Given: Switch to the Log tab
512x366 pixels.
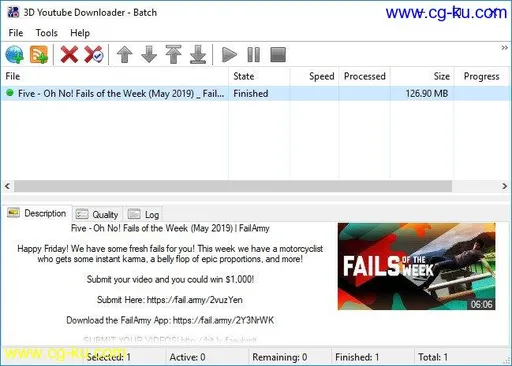Looking at the screenshot, I should [143, 214].
